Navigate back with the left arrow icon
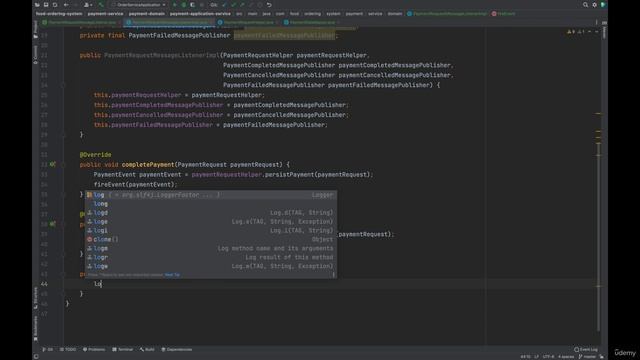 coord(66,5)
